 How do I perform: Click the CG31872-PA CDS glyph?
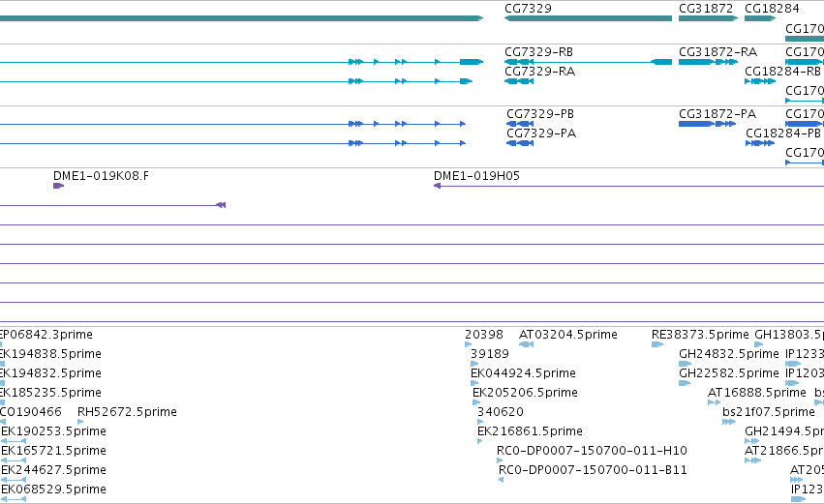(708, 124)
